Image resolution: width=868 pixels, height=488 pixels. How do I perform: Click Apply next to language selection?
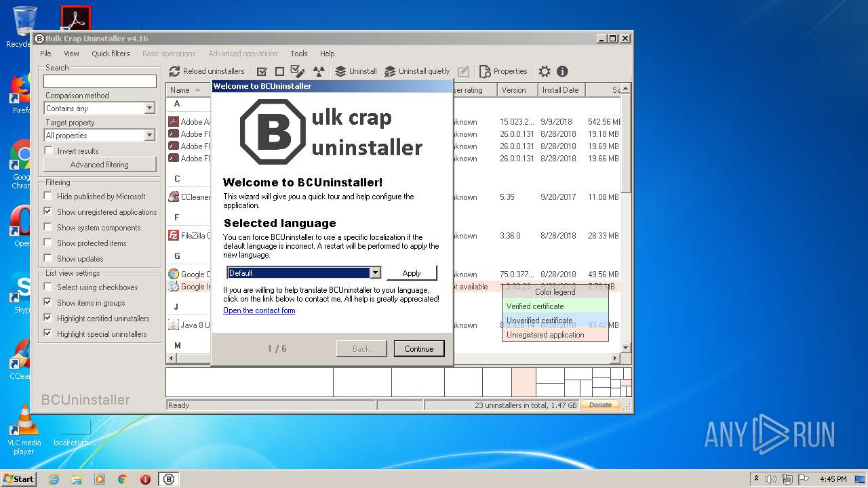coord(412,272)
